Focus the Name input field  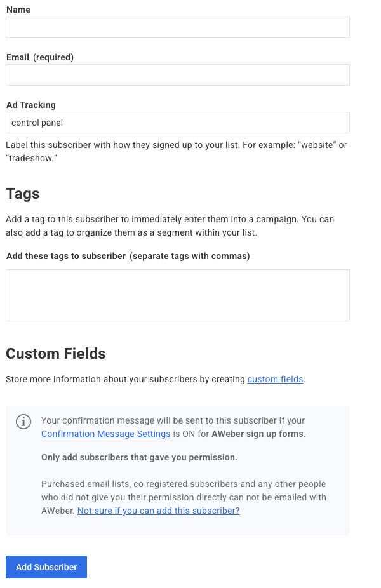tap(177, 27)
